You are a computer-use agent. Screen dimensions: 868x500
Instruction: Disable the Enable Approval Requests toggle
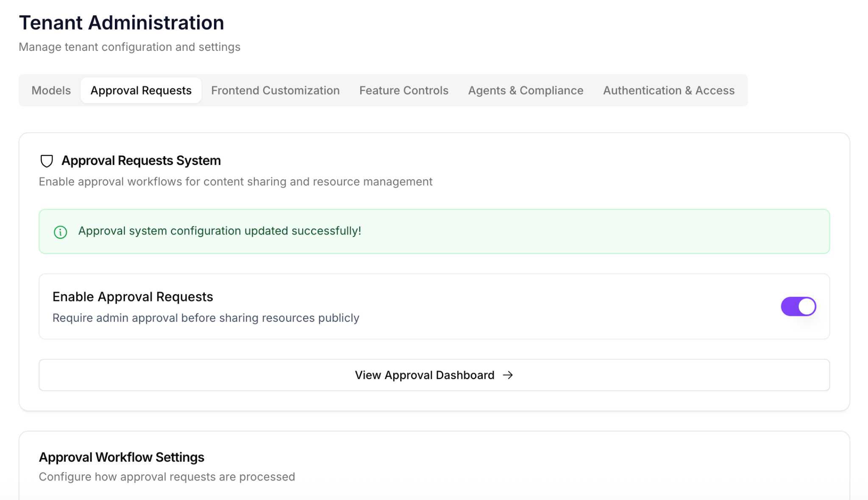point(798,306)
